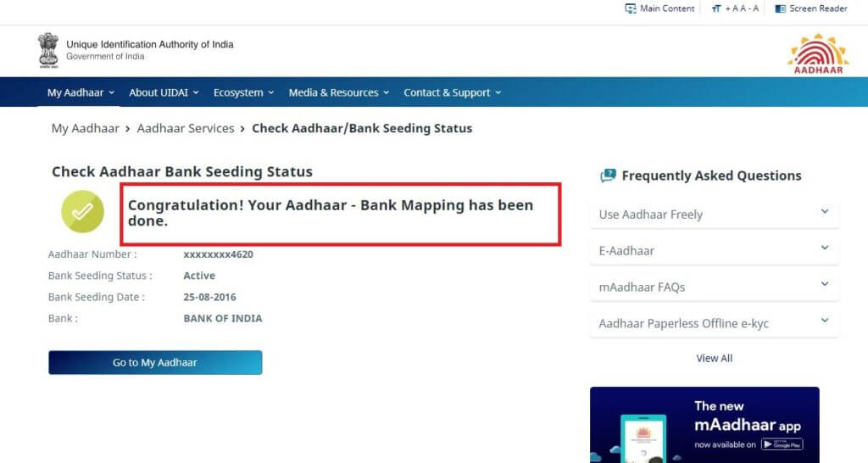Open the About UIDAI menu
868x463 pixels.
(x=164, y=92)
